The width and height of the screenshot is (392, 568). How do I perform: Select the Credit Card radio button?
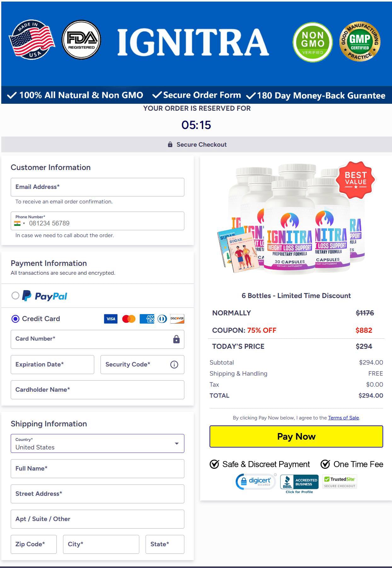[x=15, y=319]
